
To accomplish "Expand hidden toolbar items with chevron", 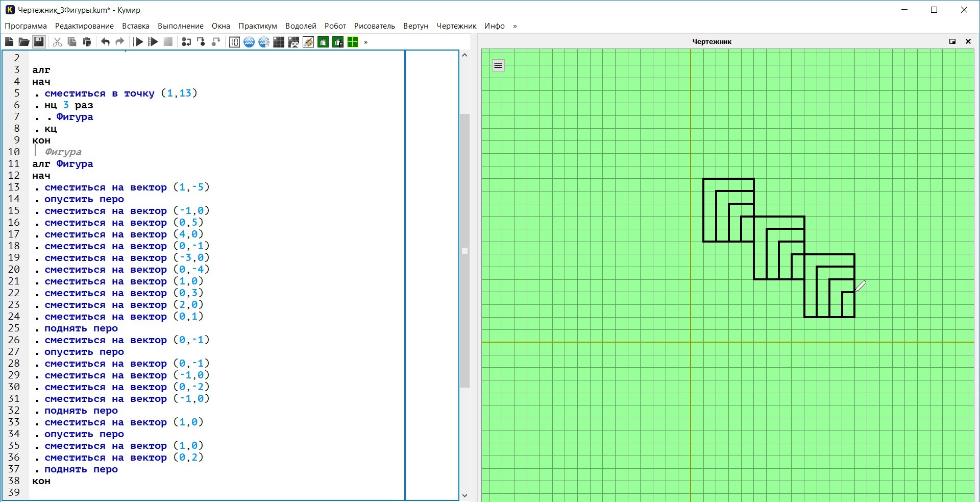I will point(366,42).
